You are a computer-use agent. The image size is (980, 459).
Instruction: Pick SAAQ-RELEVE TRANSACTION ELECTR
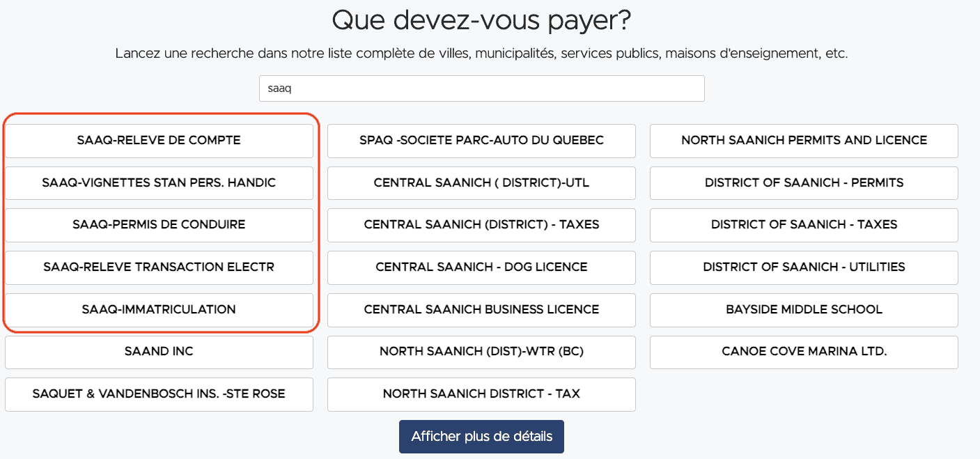(159, 267)
